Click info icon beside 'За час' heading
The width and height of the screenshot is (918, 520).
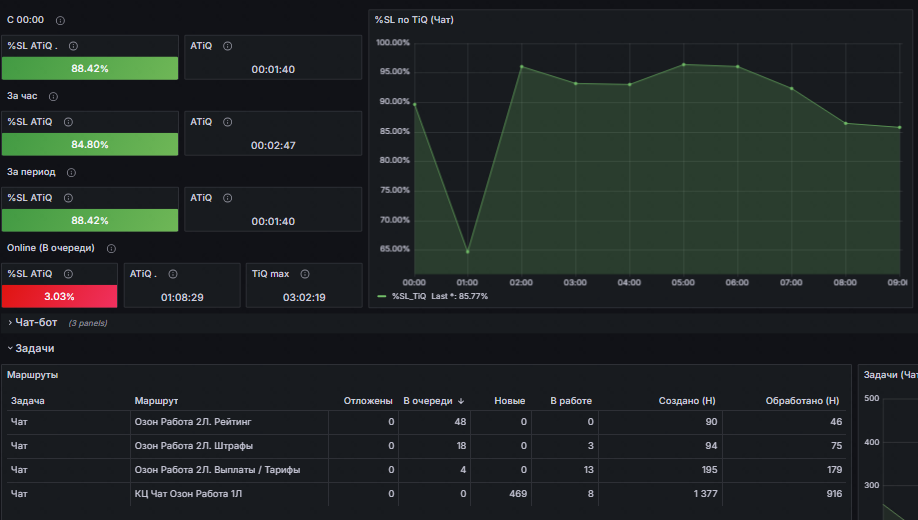point(53,97)
